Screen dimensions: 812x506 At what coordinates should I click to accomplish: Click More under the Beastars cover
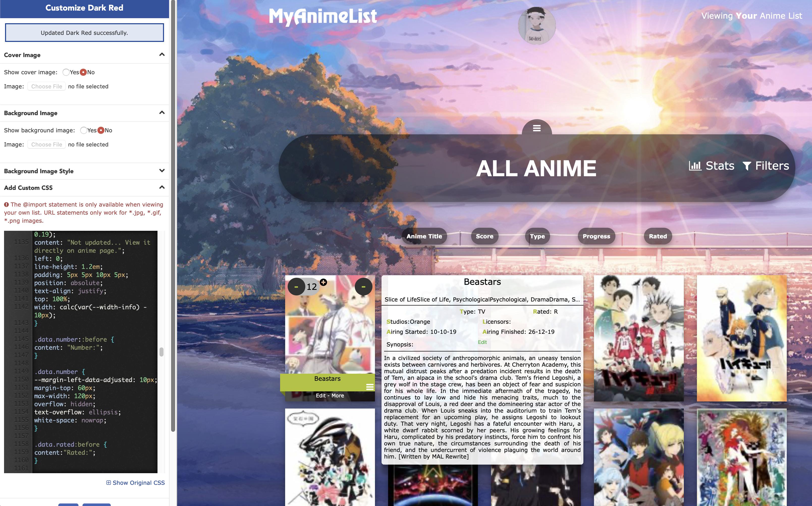click(338, 396)
